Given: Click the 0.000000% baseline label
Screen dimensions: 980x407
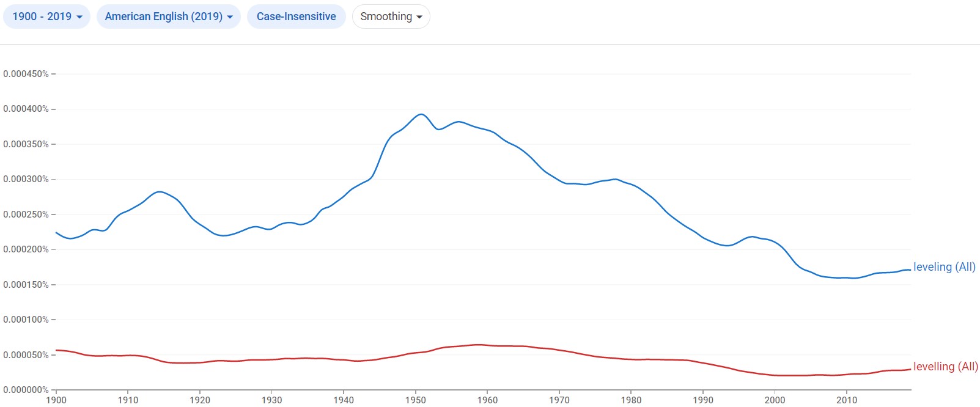Looking at the screenshot, I should coord(26,389).
